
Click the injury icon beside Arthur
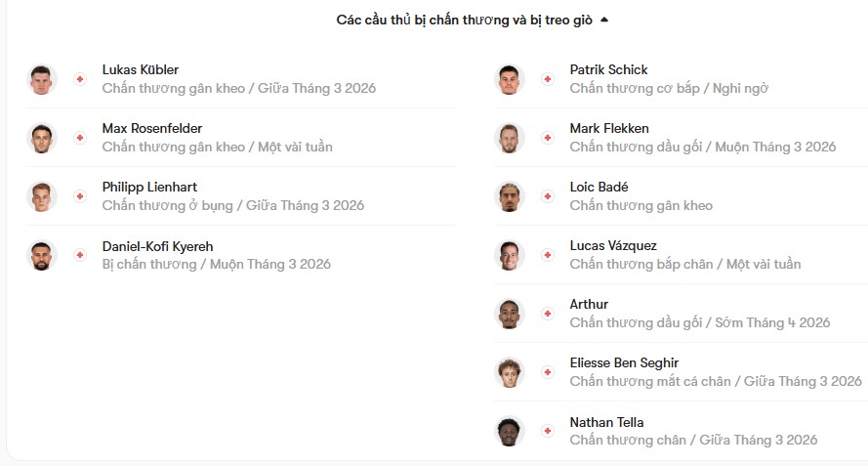pos(548,314)
